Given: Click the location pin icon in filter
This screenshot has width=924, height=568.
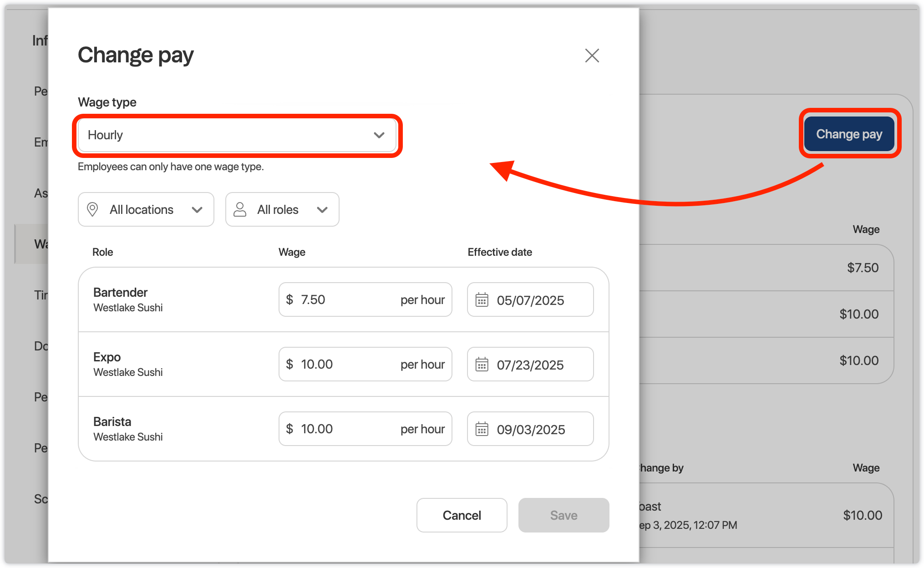Looking at the screenshot, I should point(92,209).
